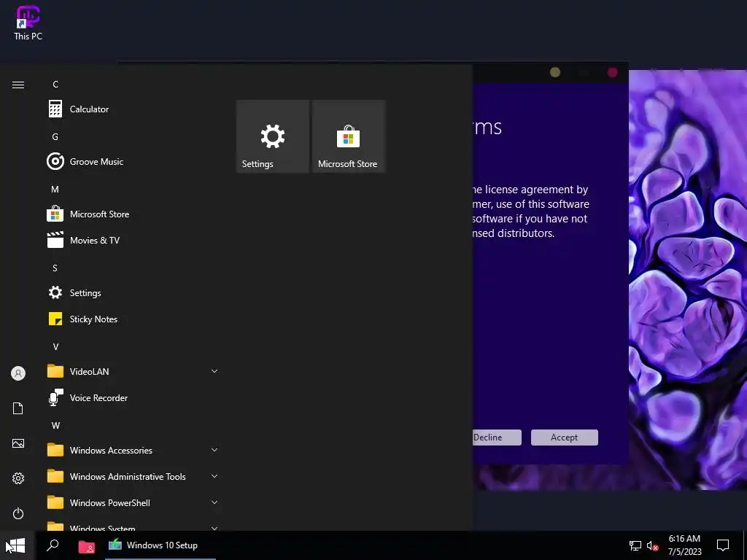Jump to letter C section header
This screenshot has width=747, height=560.
click(x=55, y=85)
